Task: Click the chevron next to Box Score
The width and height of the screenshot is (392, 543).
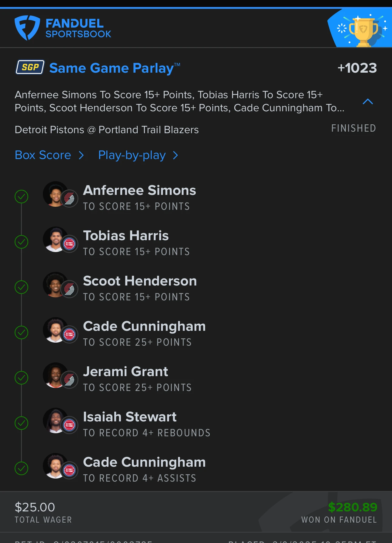Action: pyautogui.click(x=81, y=156)
